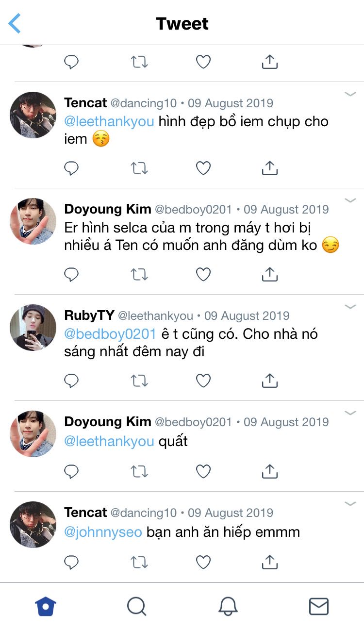The height and width of the screenshot is (630, 364).
Task: Open the @leethankyou mention in Tencat's tweet
Action: point(109,121)
